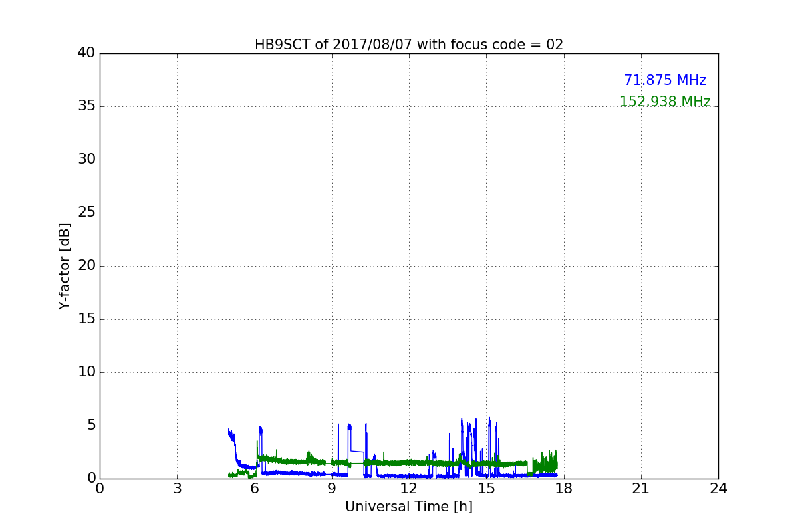The width and height of the screenshot is (798, 532).
Task: Click the y-axis tick label 15
Action: 86,319
